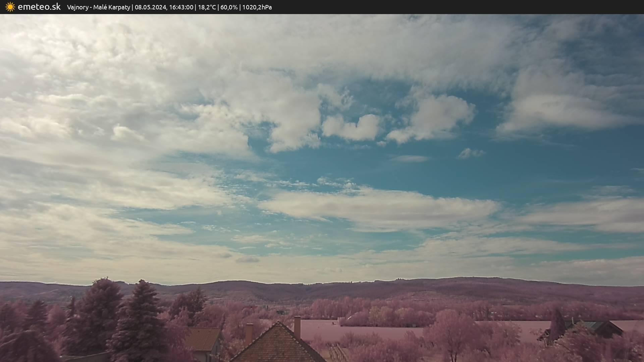Click the orange roof of the left house
The height and width of the screenshot is (362, 644).
[x=203, y=339]
